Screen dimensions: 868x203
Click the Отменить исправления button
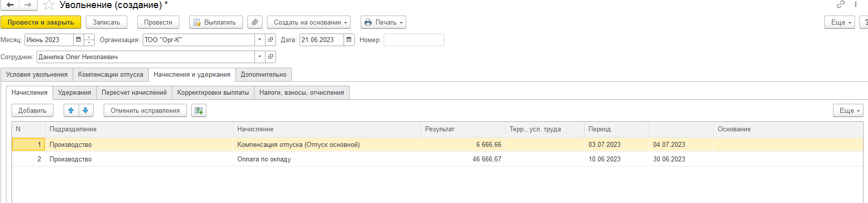[x=145, y=111]
